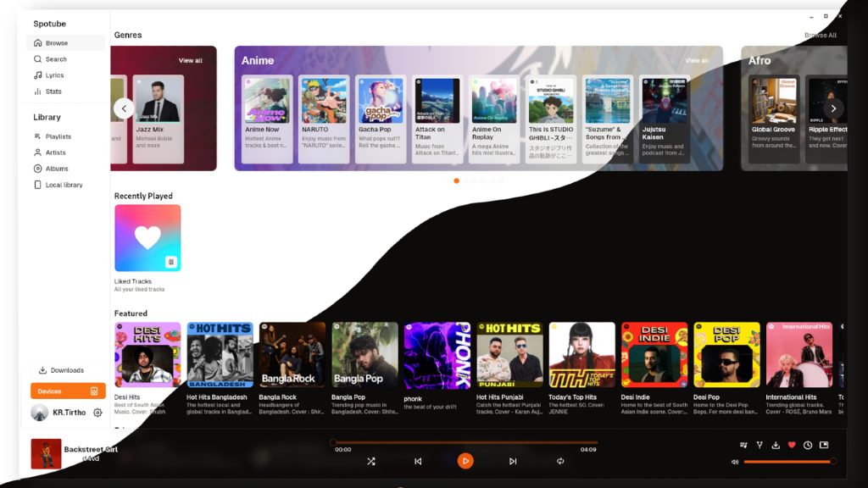Open Local library in the sidebar

(x=62, y=185)
